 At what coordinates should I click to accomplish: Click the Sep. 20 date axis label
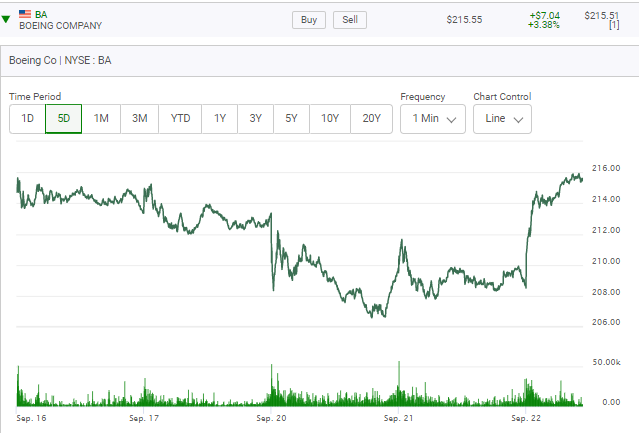[x=271, y=418]
